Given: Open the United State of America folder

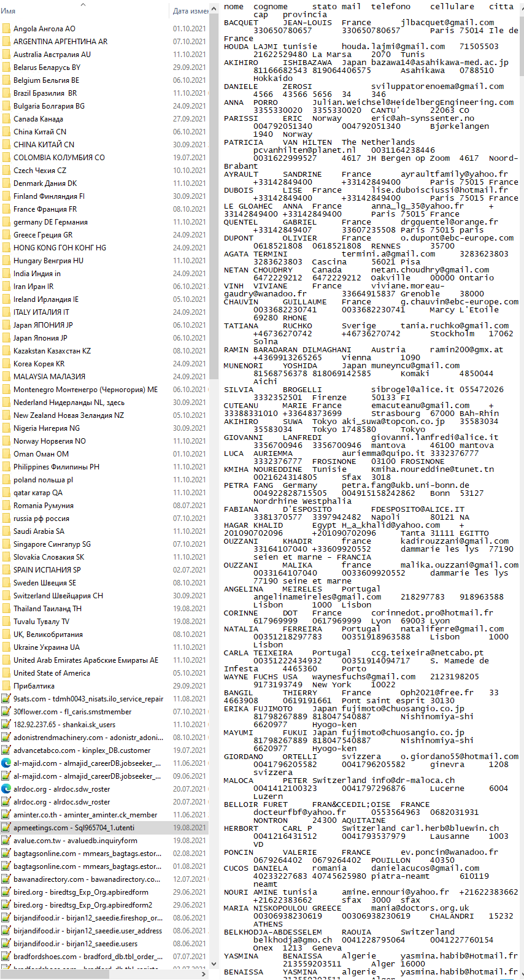Looking at the screenshot, I should click(x=52, y=673).
